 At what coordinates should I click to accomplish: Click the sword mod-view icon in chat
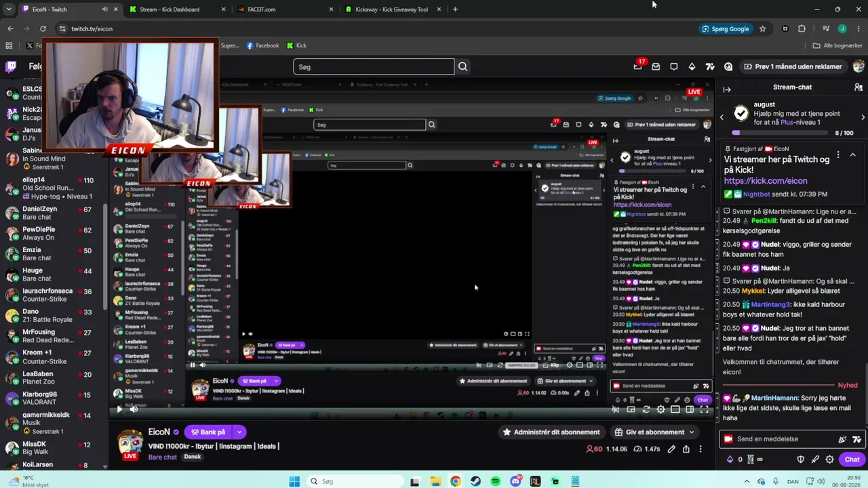tap(815, 460)
